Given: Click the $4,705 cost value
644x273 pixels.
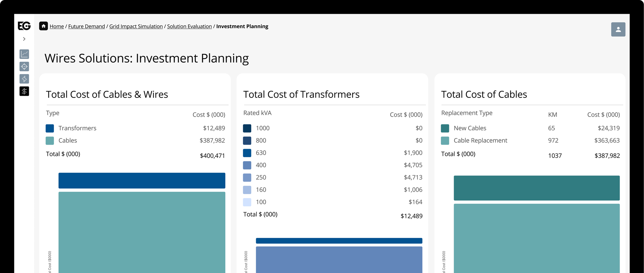Looking at the screenshot, I should [x=413, y=165].
